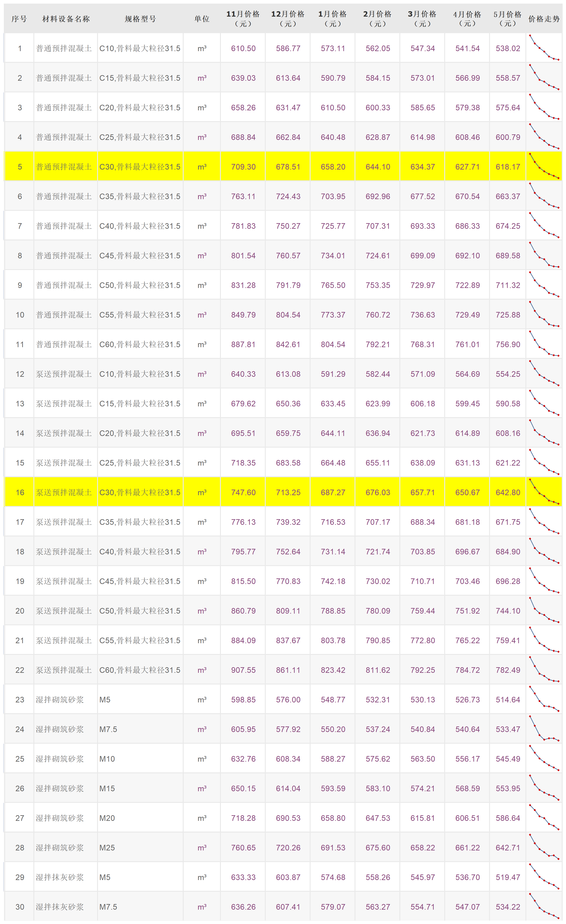Screen dimensions: 566x924
Task: Click the 湿拌抹灰砂浆 name in row 29
Action: coord(60,877)
